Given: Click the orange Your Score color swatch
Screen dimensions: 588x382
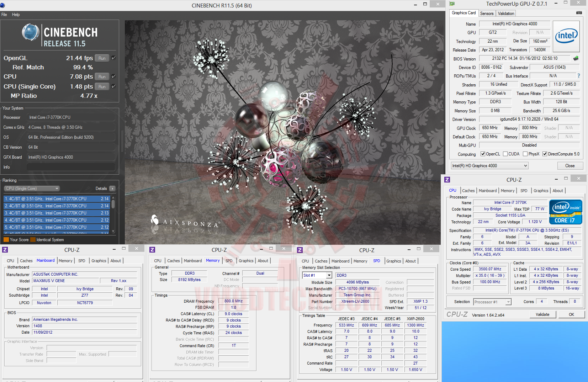Looking at the screenshot, I should [x=6, y=240].
